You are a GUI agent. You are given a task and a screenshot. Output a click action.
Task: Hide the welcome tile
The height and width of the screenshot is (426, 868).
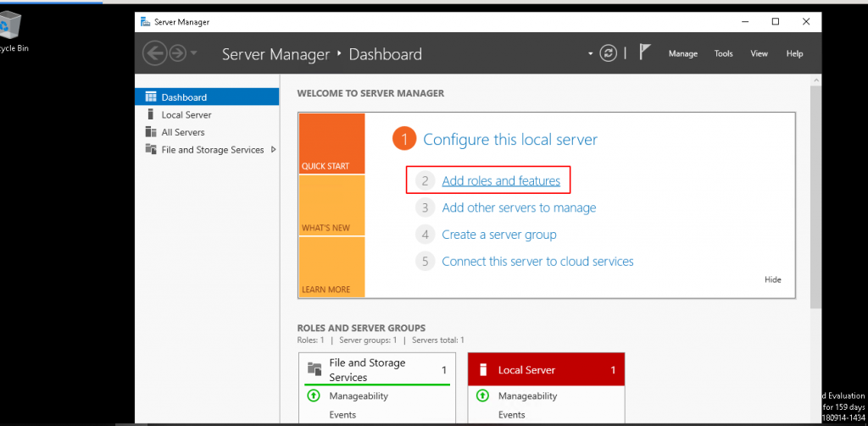(x=773, y=279)
